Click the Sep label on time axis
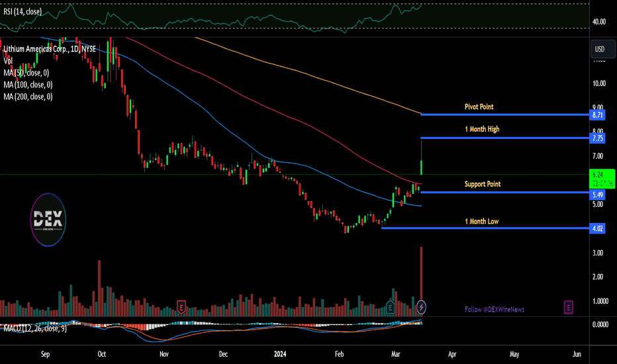This screenshot has width=617, height=364. click(45, 354)
